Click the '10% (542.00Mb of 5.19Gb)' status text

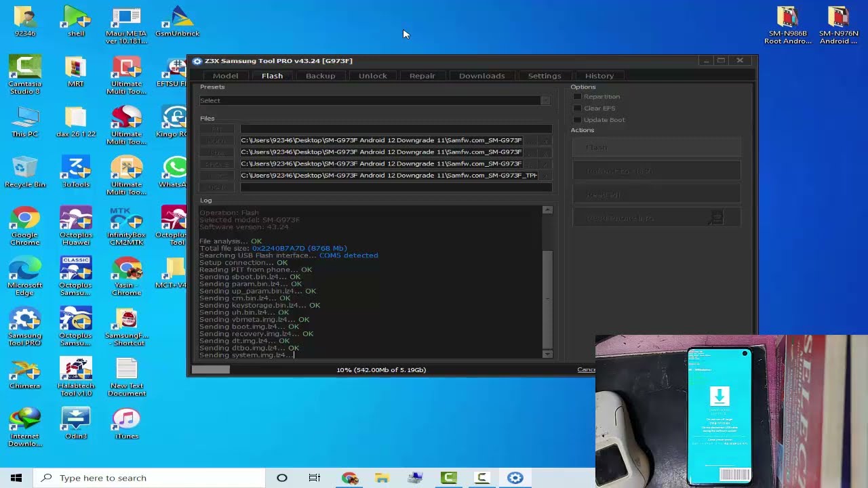point(381,369)
